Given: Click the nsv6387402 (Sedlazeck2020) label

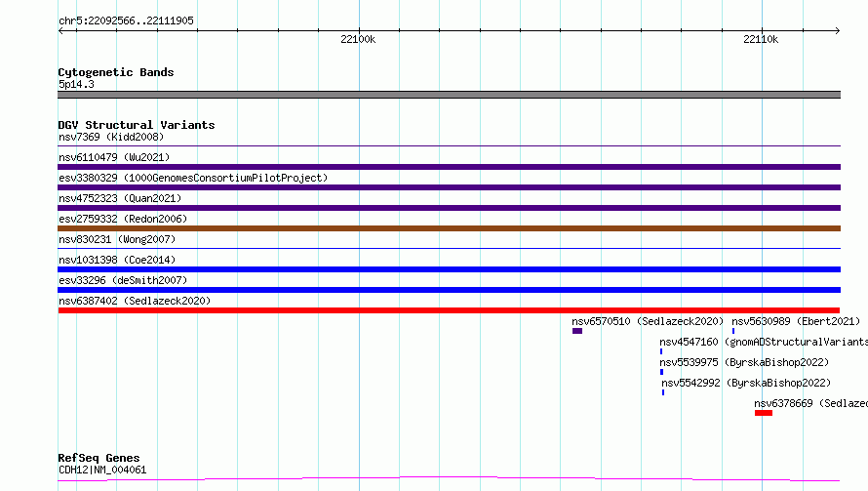Looking at the screenshot, I should pyautogui.click(x=135, y=301).
